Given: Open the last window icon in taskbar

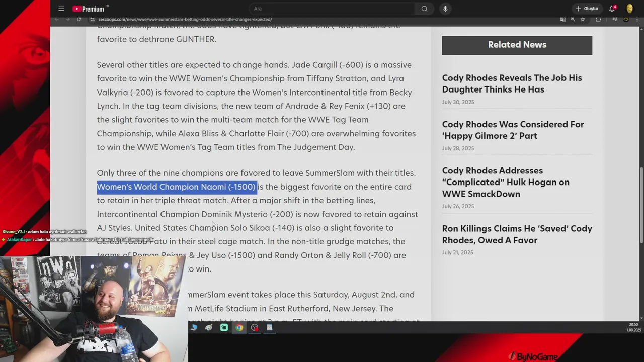Looking at the screenshot, I should [x=270, y=328].
